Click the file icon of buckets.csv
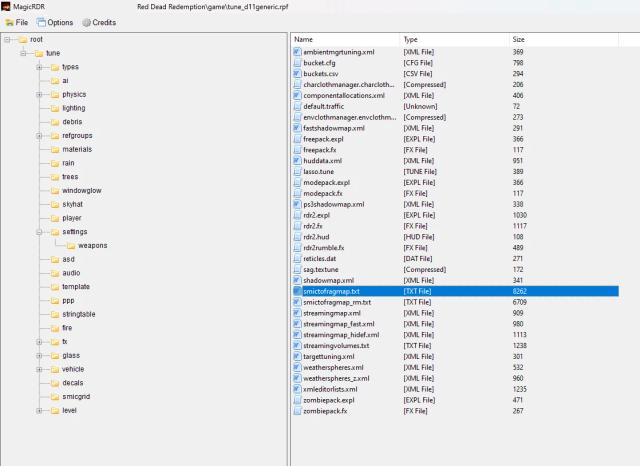Image resolution: width=640 pixels, height=466 pixels. click(x=297, y=74)
